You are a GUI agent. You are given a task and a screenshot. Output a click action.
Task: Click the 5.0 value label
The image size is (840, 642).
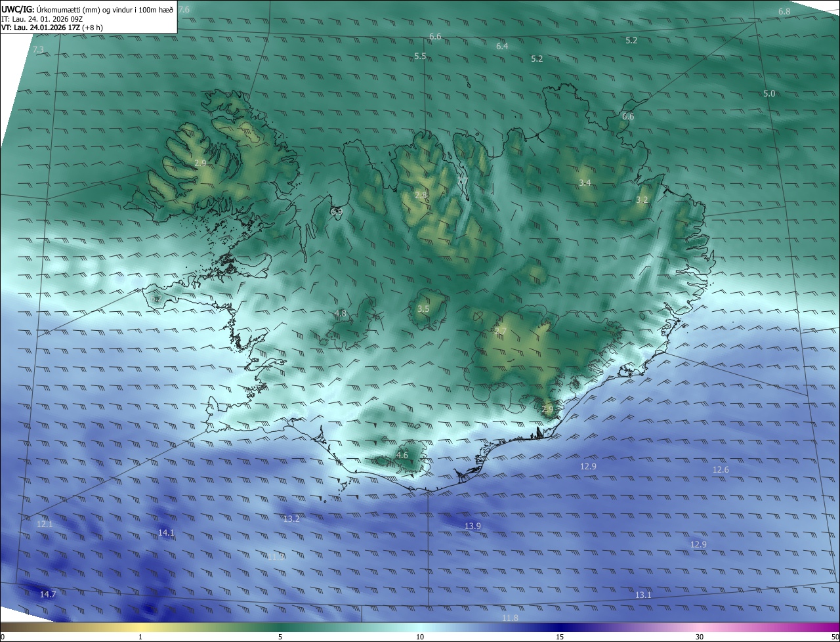[x=769, y=94]
